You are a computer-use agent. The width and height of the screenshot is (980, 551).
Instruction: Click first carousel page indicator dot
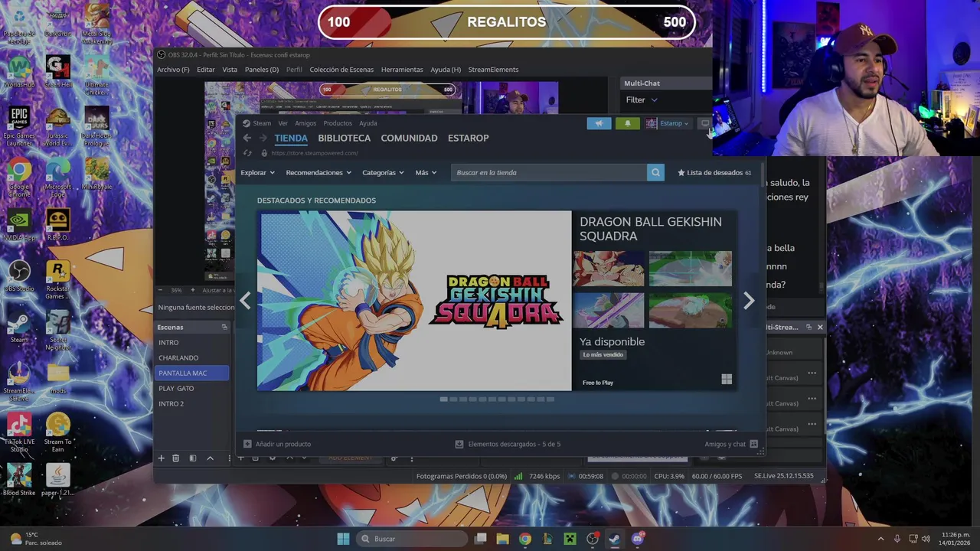pyautogui.click(x=443, y=399)
